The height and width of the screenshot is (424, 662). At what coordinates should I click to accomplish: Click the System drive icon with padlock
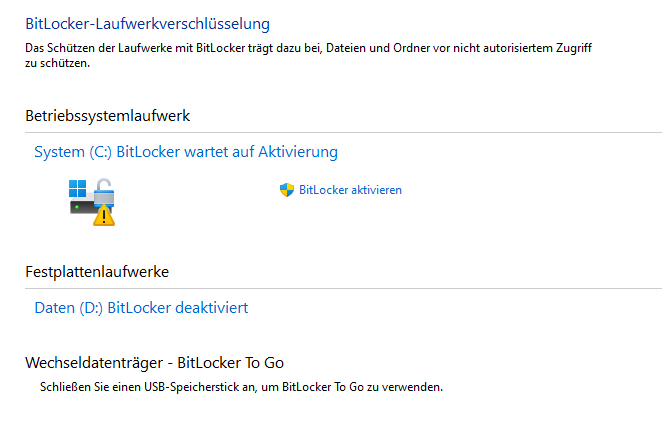(92, 202)
